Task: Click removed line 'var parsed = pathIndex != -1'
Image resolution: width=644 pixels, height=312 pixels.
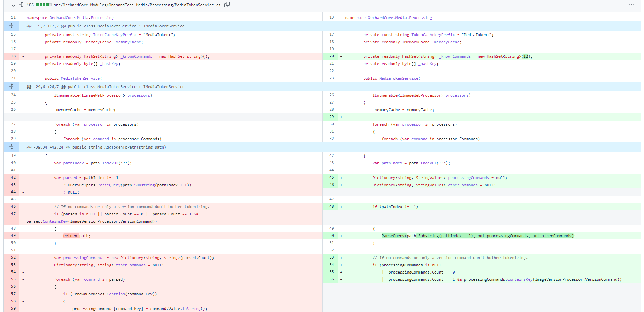Action: [x=86, y=178]
